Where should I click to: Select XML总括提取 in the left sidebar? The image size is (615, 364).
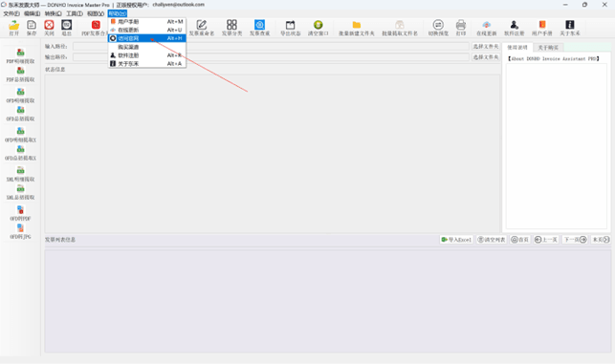(20, 192)
